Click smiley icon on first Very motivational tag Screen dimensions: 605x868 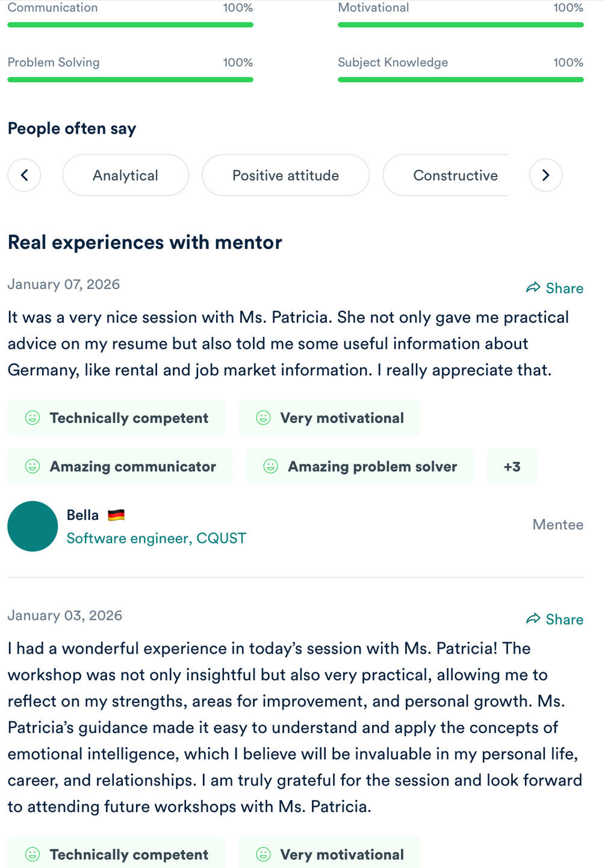tap(263, 417)
